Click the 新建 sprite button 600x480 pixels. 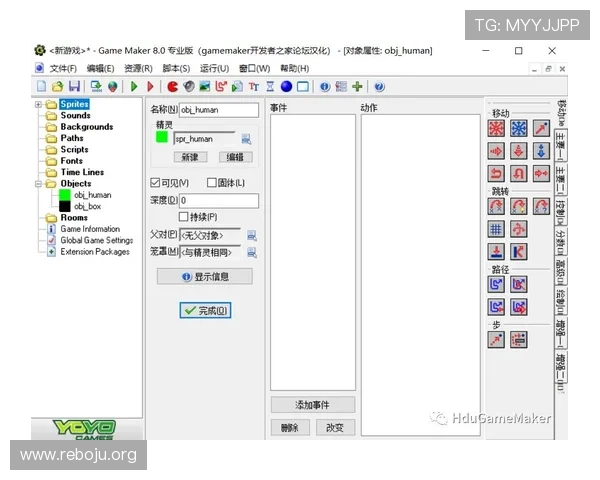tap(190, 157)
